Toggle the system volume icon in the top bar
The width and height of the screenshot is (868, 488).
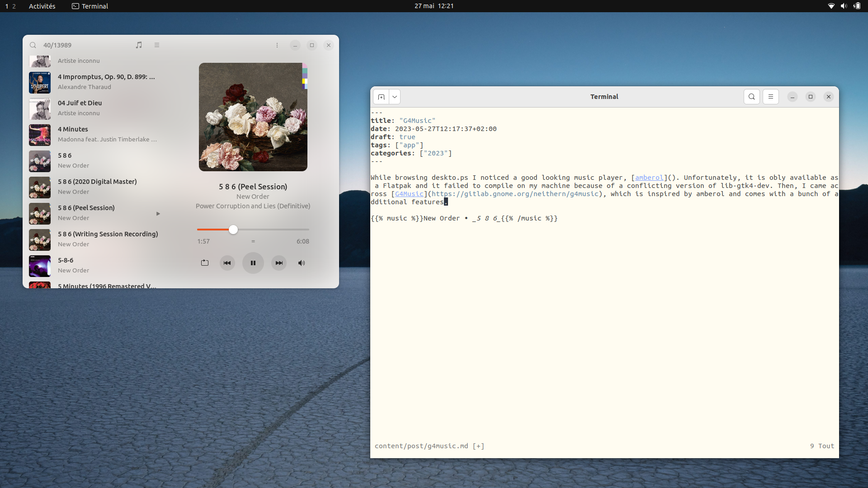[844, 6]
